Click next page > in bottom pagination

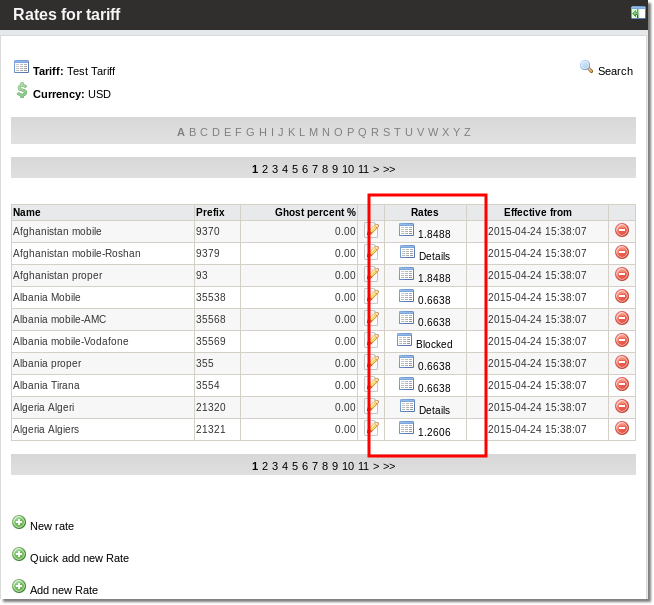[376, 466]
